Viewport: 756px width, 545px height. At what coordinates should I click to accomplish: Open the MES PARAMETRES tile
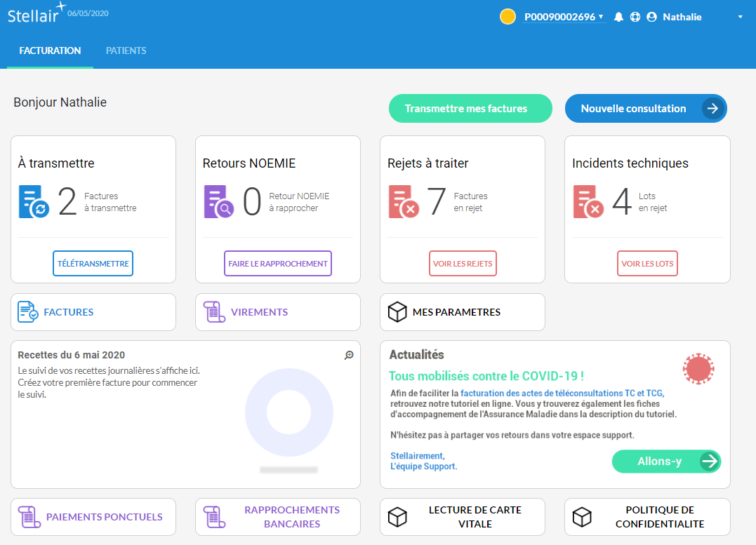(462, 312)
